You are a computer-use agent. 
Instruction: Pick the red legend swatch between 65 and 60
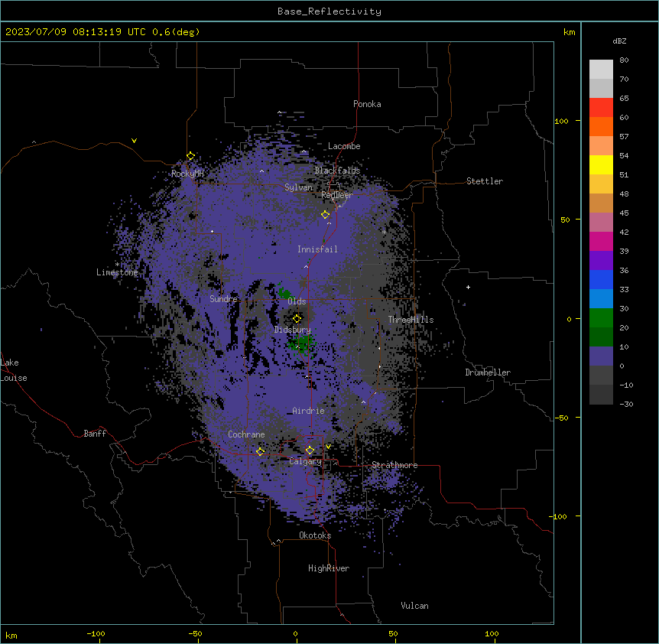[x=601, y=107]
